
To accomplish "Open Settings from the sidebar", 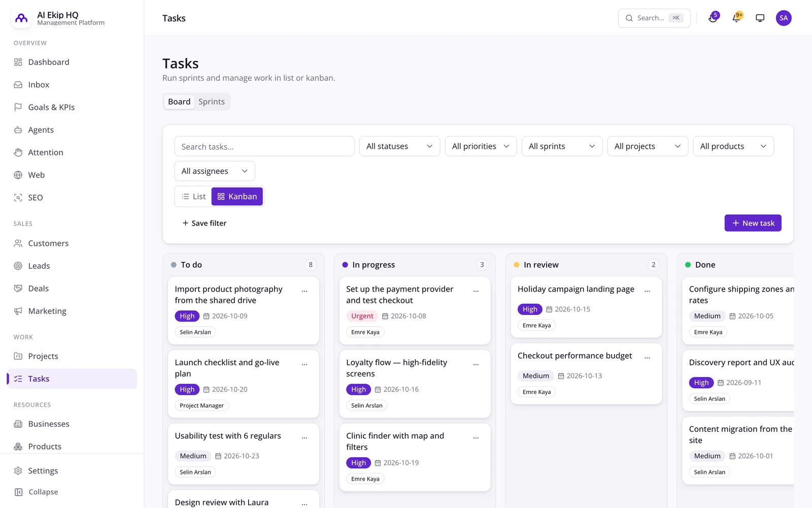I will (x=72, y=471).
